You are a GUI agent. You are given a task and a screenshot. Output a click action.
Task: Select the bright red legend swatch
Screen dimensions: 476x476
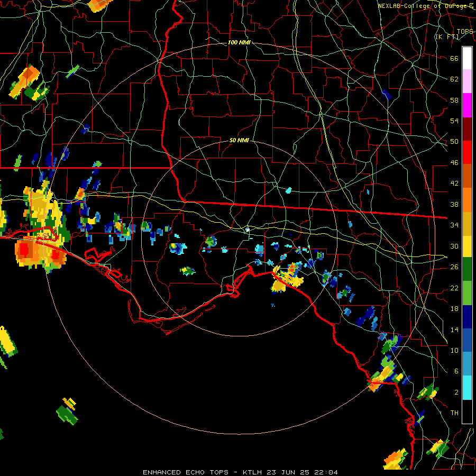pos(467,152)
